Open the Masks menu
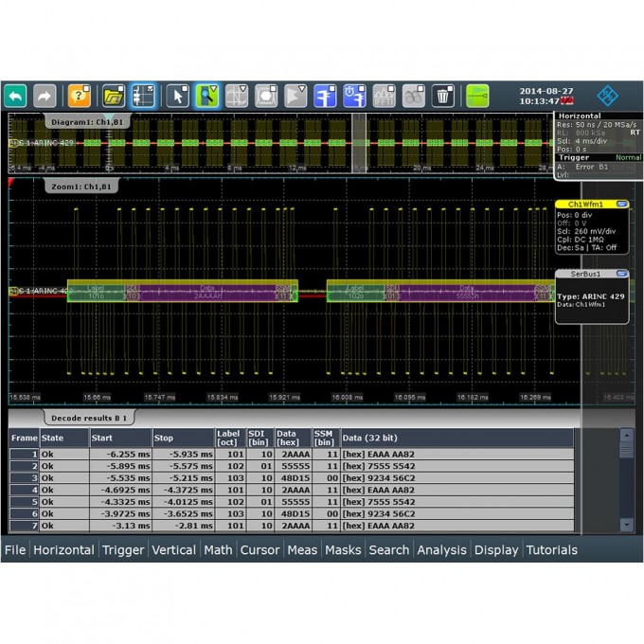 (343, 550)
